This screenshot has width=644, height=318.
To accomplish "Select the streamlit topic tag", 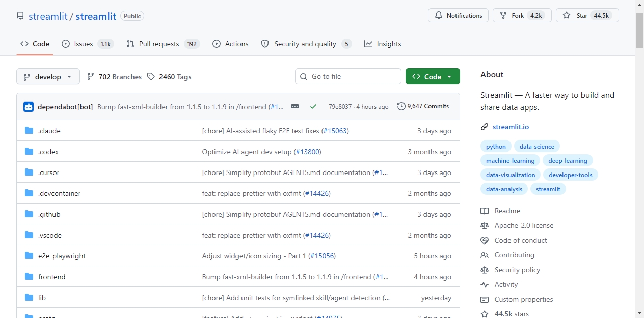I will (548, 189).
